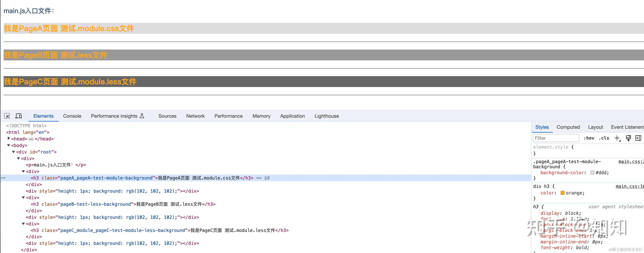644x253 pixels.
Task: Click the three-dot gutter icon on selected row
Action: (x=3, y=178)
